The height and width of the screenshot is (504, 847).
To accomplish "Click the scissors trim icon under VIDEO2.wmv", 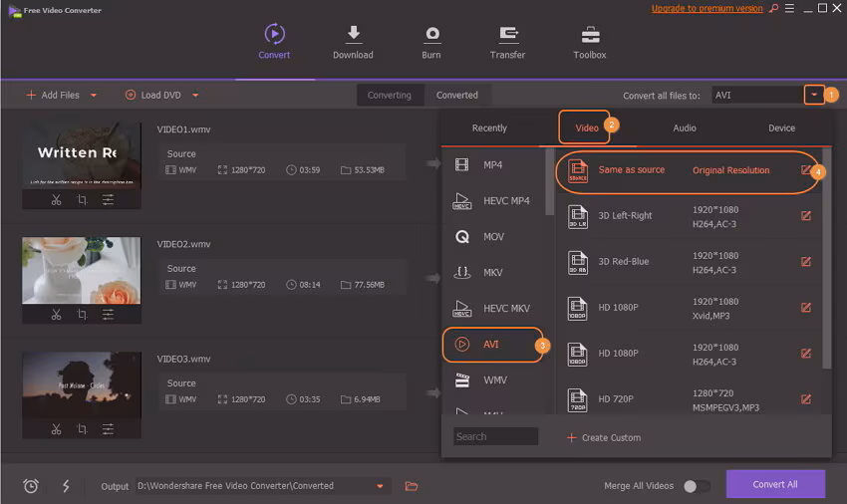I will [x=56, y=315].
